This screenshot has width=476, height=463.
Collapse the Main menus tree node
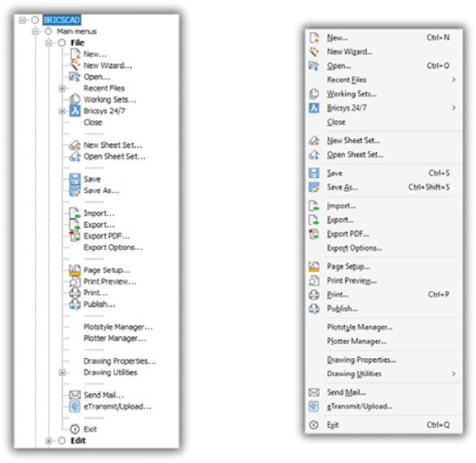click(36, 31)
